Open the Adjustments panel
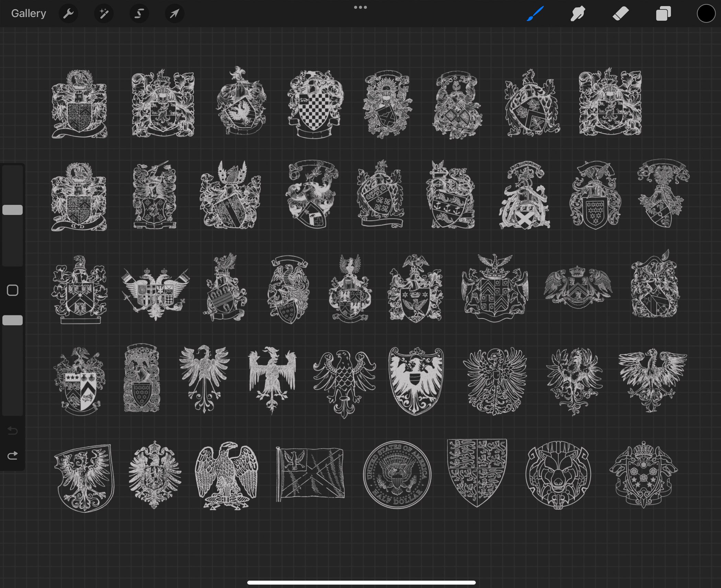Viewport: 721px width, 588px height. 104,13
